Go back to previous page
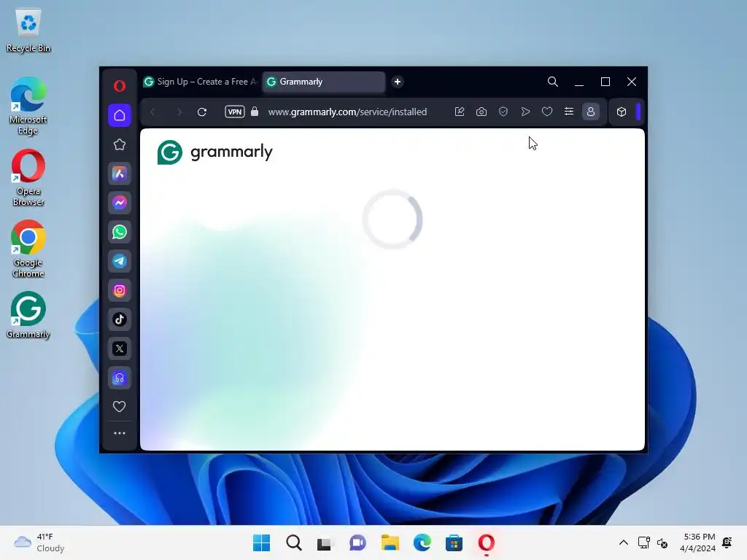Viewport: 747px width, 560px height. coord(153,112)
